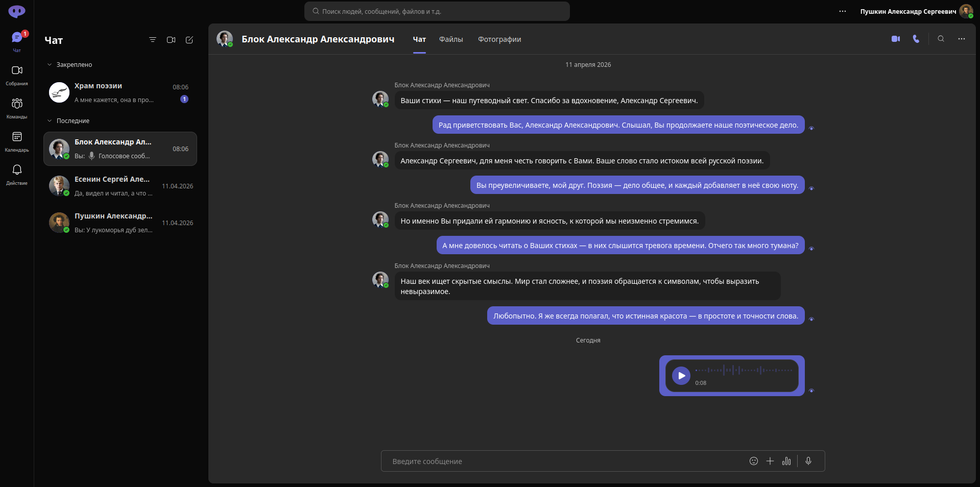The image size is (980, 487).
Task: Play the 0:08 voice message
Action: click(681, 376)
